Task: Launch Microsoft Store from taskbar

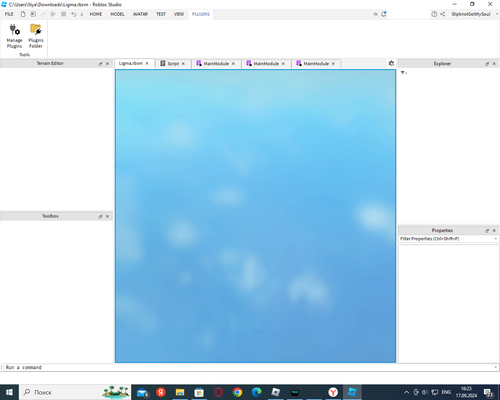Action: point(199,392)
